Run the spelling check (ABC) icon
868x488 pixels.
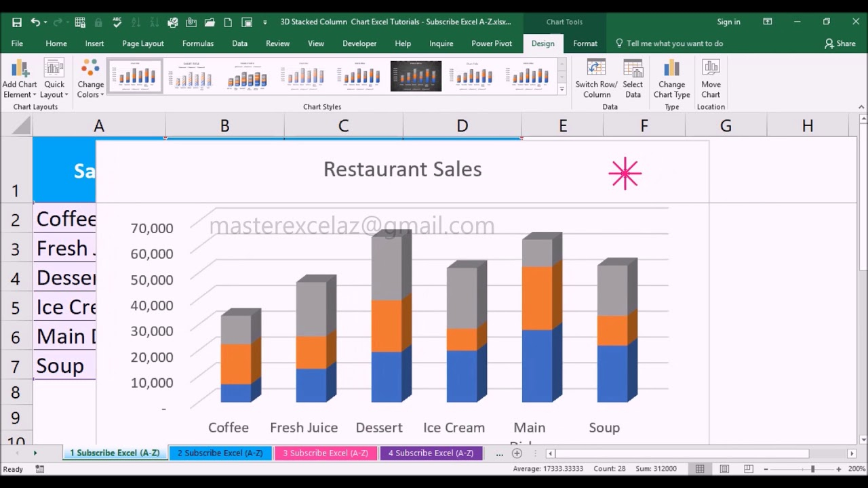[117, 22]
